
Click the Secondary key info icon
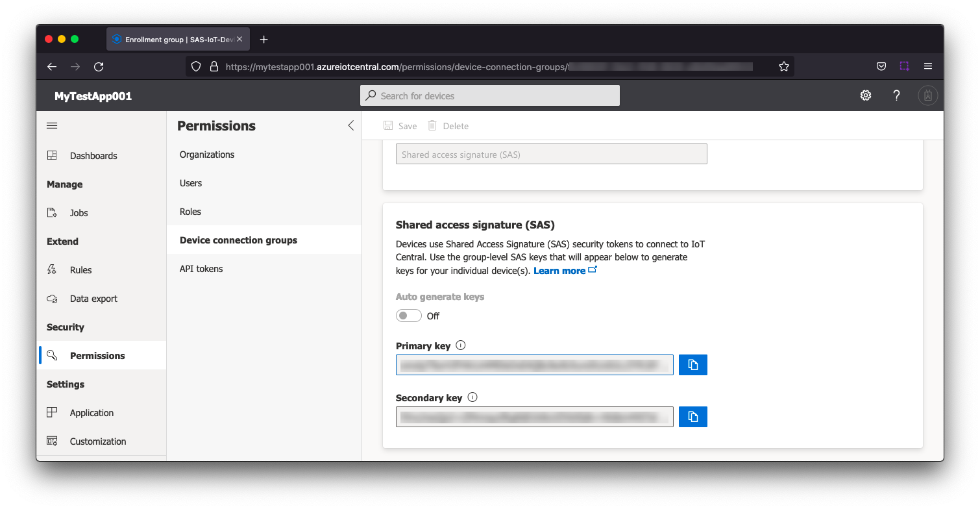click(x=472, y=397)
